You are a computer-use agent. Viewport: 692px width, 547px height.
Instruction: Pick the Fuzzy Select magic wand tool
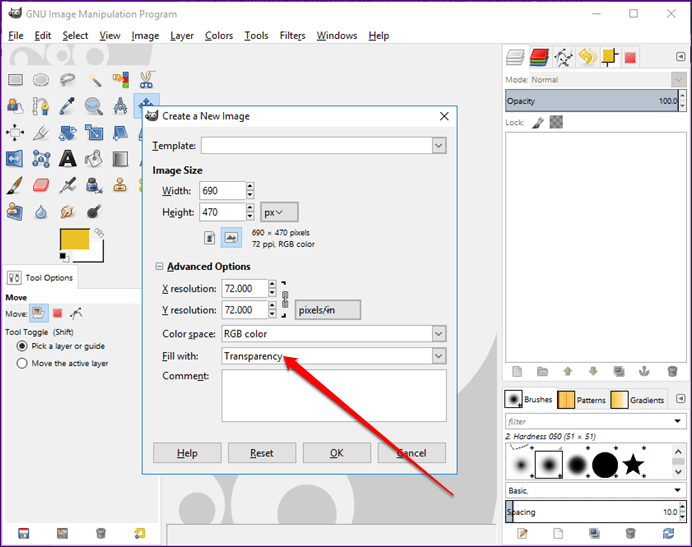94,80
